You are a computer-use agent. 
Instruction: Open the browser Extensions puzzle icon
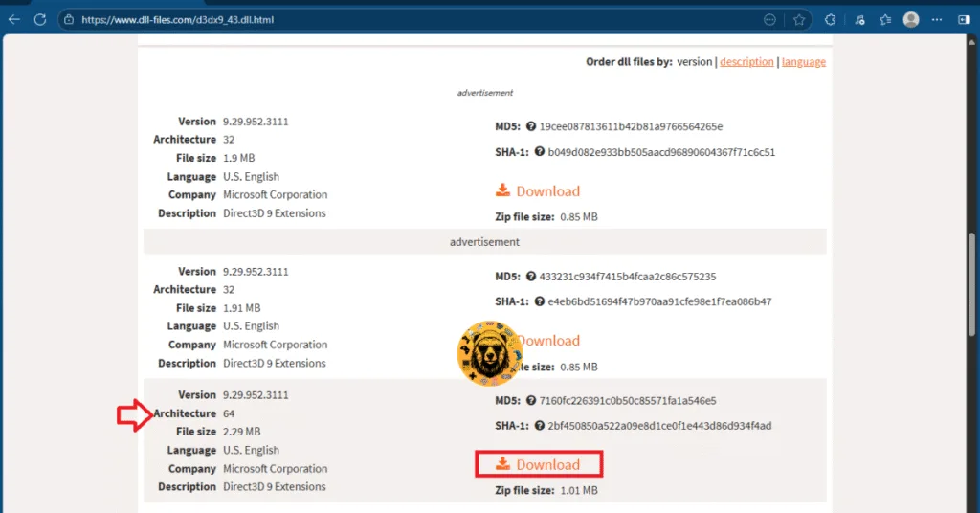(x=830, y=19)
